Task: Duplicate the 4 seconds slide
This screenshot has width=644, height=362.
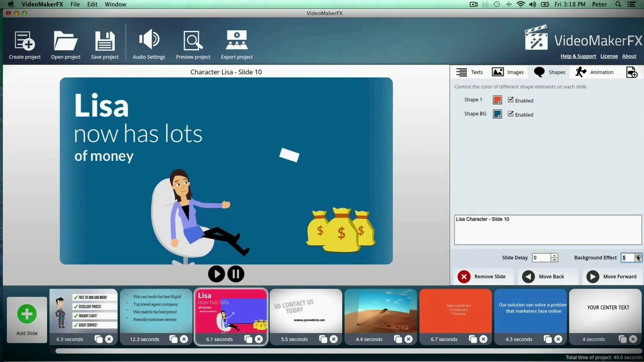Action: click(x=623, y=339)
